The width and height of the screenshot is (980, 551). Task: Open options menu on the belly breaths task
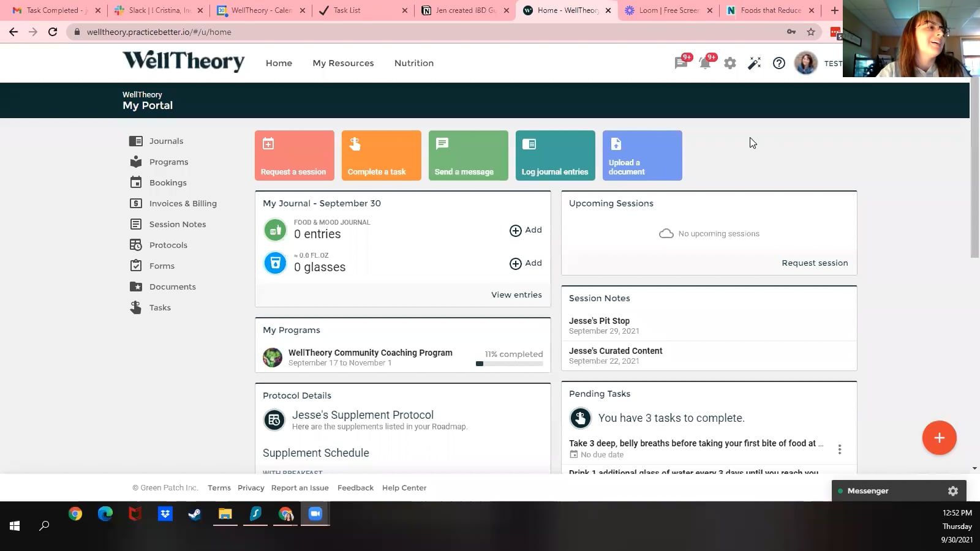point(840,449)
